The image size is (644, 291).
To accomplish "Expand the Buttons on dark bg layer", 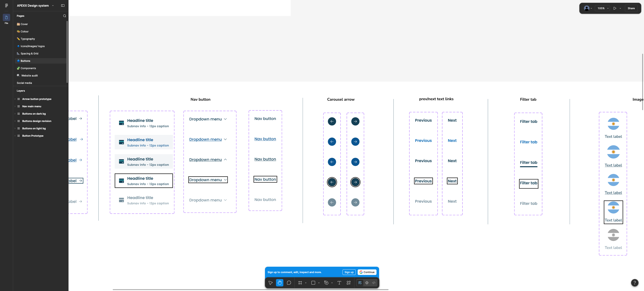I will (15, 114).
